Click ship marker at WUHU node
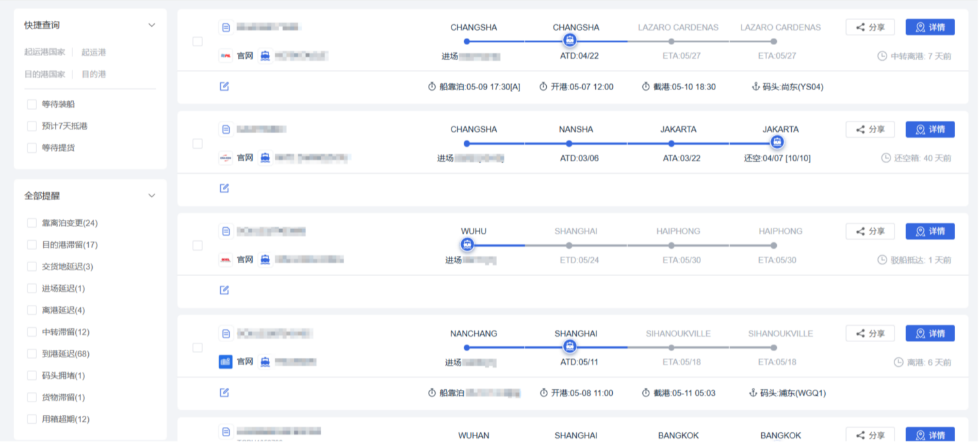Screen dimensions: 980x442 click(x=467, y=245)
